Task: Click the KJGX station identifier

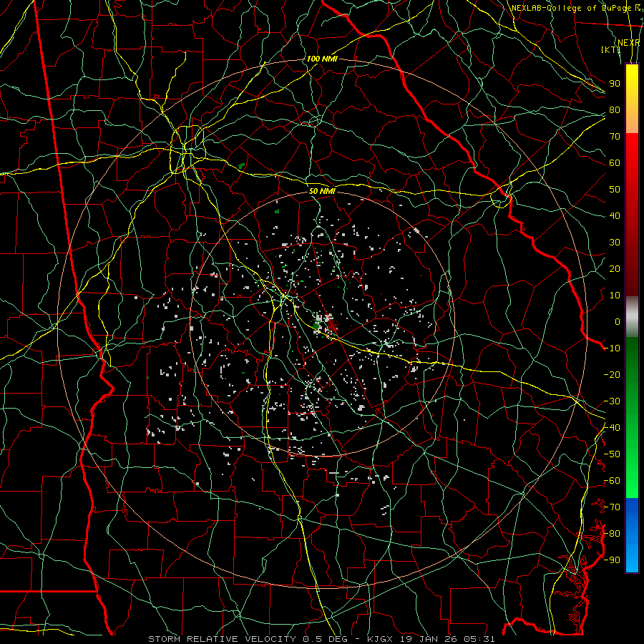Action: 380,639
